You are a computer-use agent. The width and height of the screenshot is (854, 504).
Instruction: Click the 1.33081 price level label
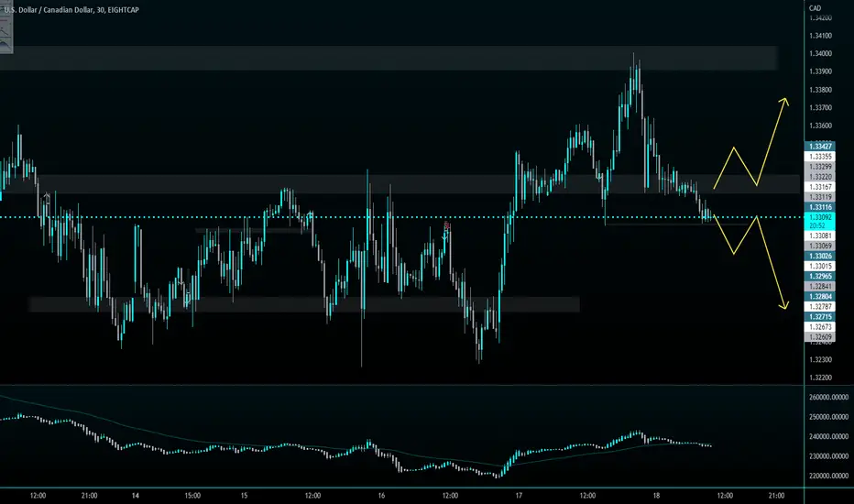click(x=820, y=236)
